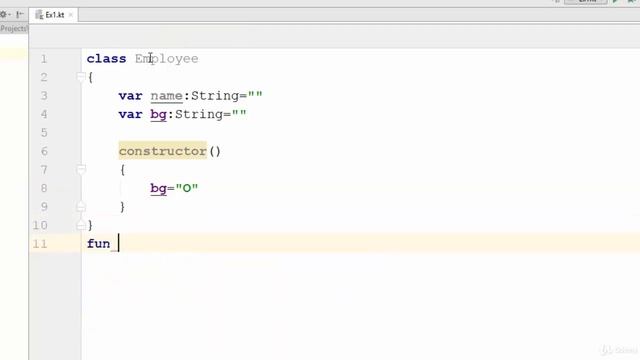Click the bg variable declaration on line 4

click(158, 115)
